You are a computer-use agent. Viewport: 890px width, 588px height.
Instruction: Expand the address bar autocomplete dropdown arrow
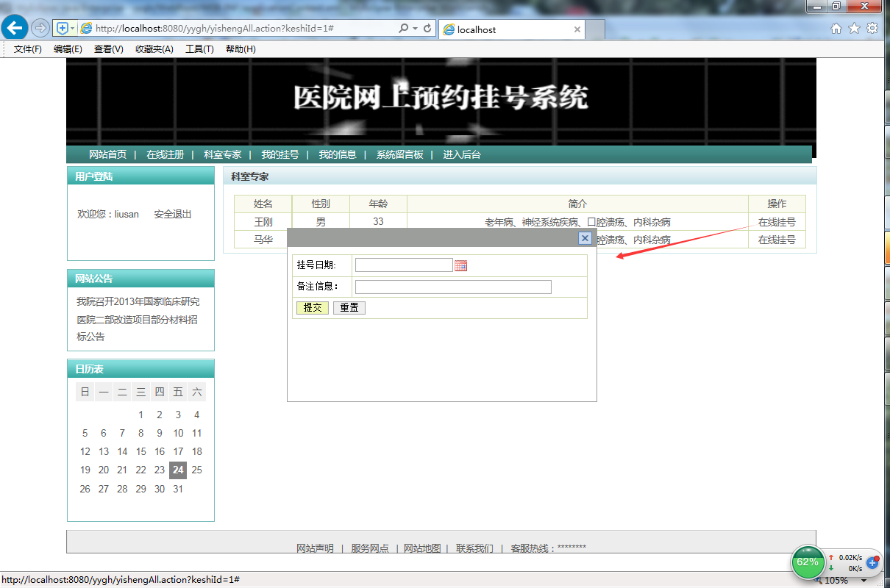pyautogui.click(x=415, y=28)
